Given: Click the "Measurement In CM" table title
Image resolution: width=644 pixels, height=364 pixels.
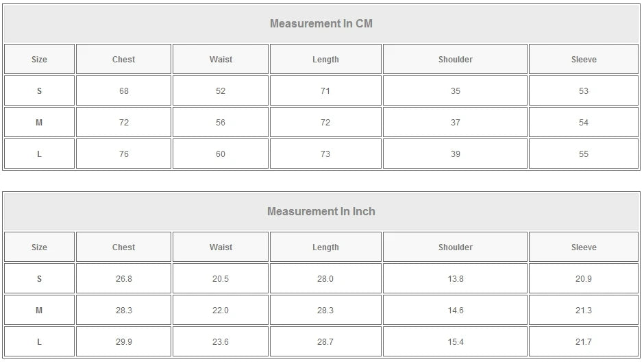Looking at the screenshot, I should pyautogui.click(x=321, y=24).
